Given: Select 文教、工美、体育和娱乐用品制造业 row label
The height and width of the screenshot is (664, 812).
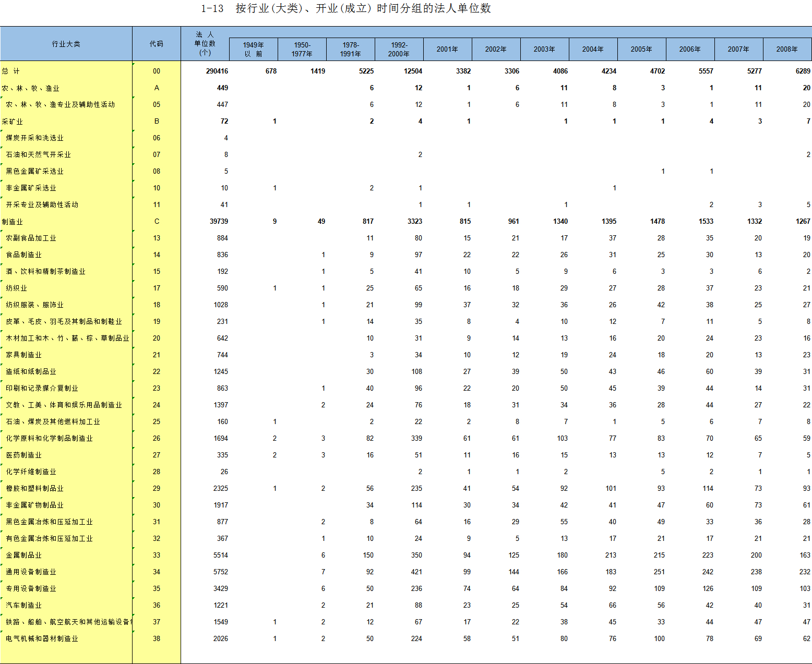Looking at the screenshot, I should (64, 405).
